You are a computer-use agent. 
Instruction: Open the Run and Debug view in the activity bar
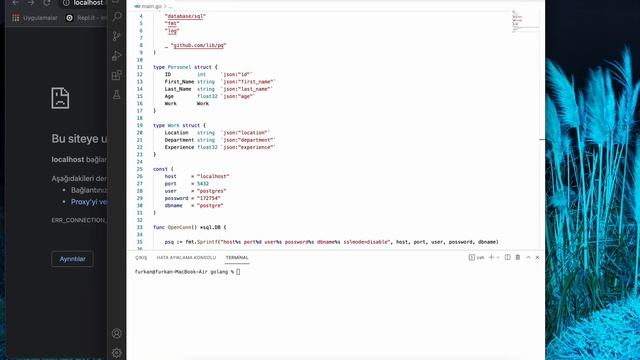point(117,56)
